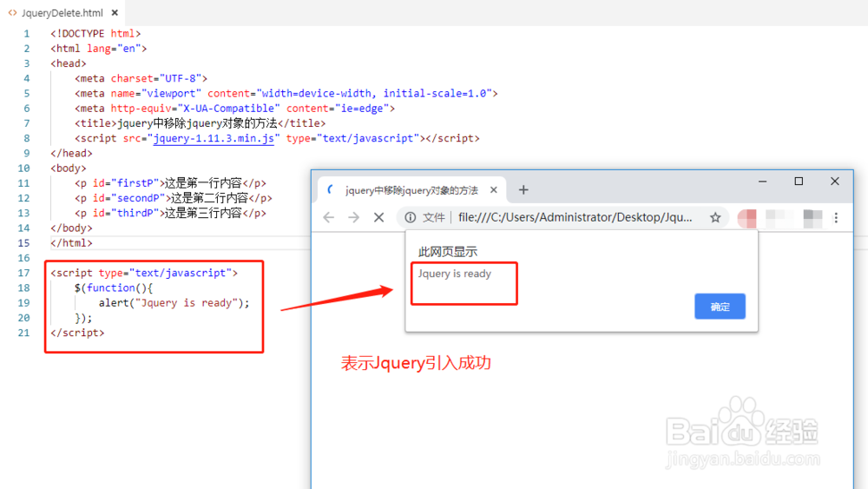The width and height of the screenshot is (868, 489).
Task: Open the jquery-1.11.3.min.js script link
Action: tap(214, 138)
